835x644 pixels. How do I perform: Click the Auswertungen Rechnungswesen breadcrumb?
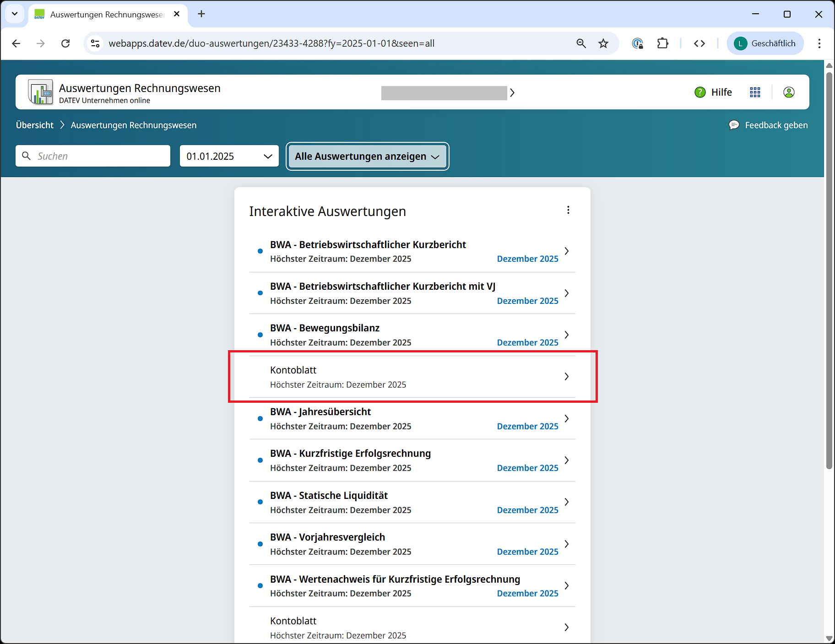pyautogui.click(x=134, y=125)
